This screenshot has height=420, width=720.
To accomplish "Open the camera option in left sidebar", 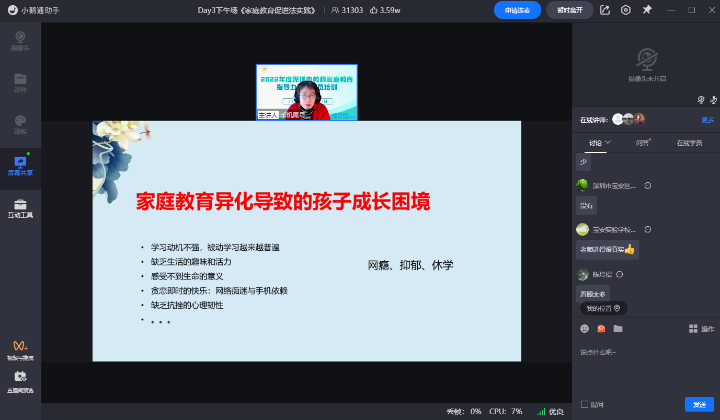I will pyautogui.click(x=20, y=40).
